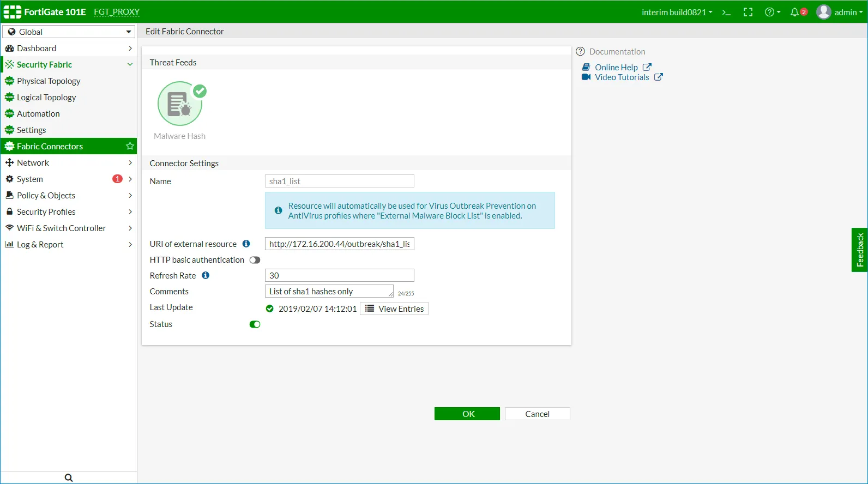Click the FGT_PROXY hostname text
This screenshot has width=868, height=484.
(x=117, y=12)
